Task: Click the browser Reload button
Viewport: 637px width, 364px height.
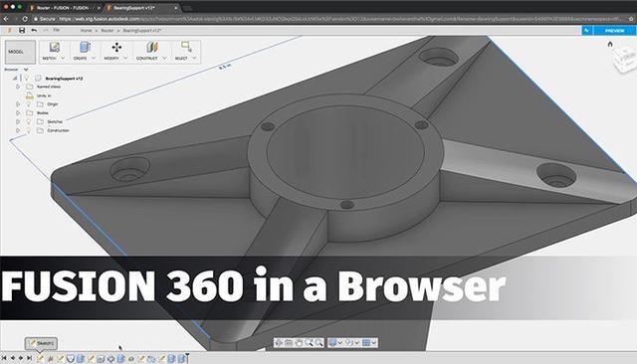Action: click(x=25, y=19)
